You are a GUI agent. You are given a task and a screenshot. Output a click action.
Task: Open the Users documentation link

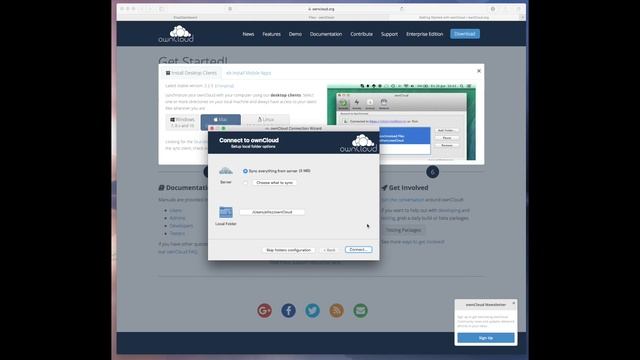coord(176,210)
